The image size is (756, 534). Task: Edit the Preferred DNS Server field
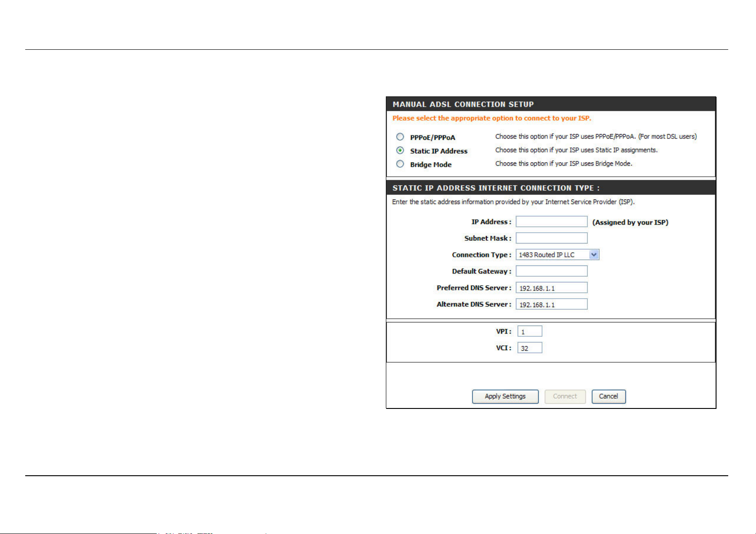click(x=551, y=288)
